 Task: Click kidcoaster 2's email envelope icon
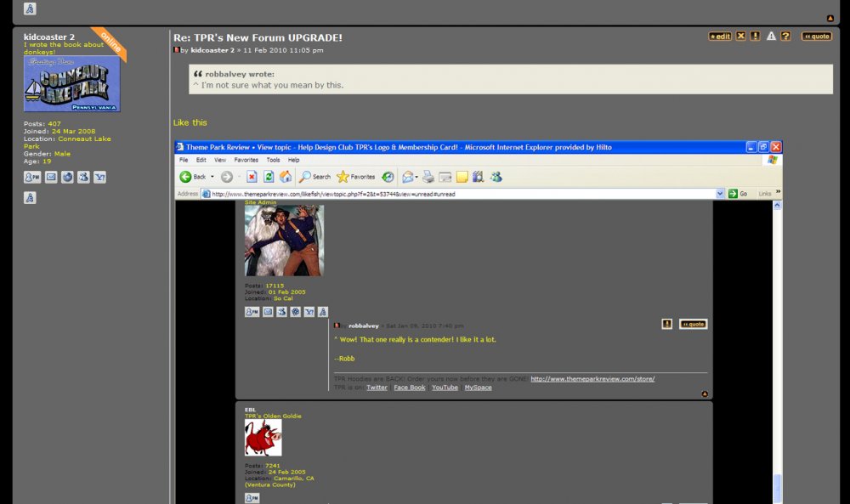tap(51, 177)
